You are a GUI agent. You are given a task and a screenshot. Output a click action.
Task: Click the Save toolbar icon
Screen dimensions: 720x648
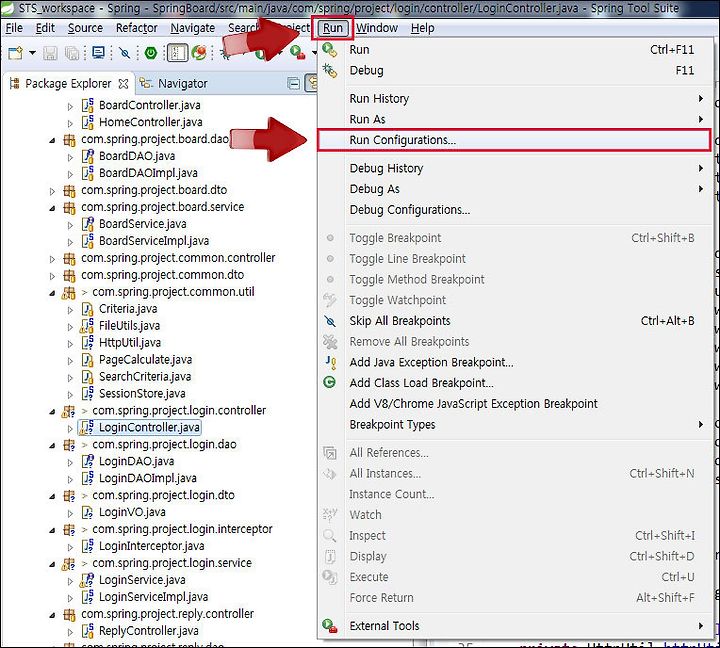point(50,53)
